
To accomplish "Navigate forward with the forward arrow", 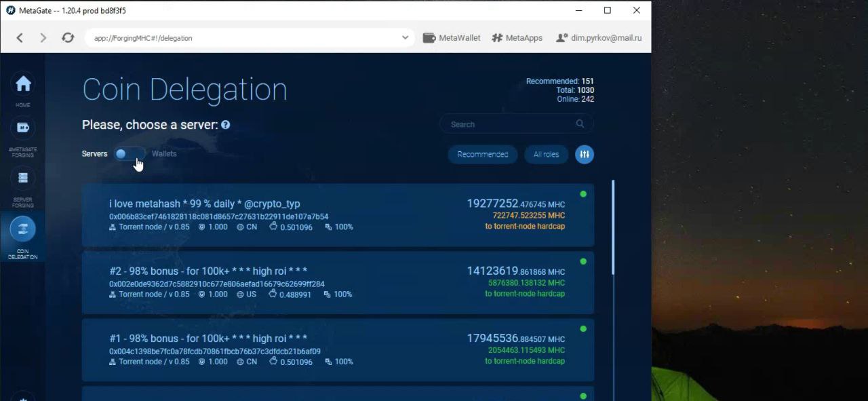I will tap(43, 38).
